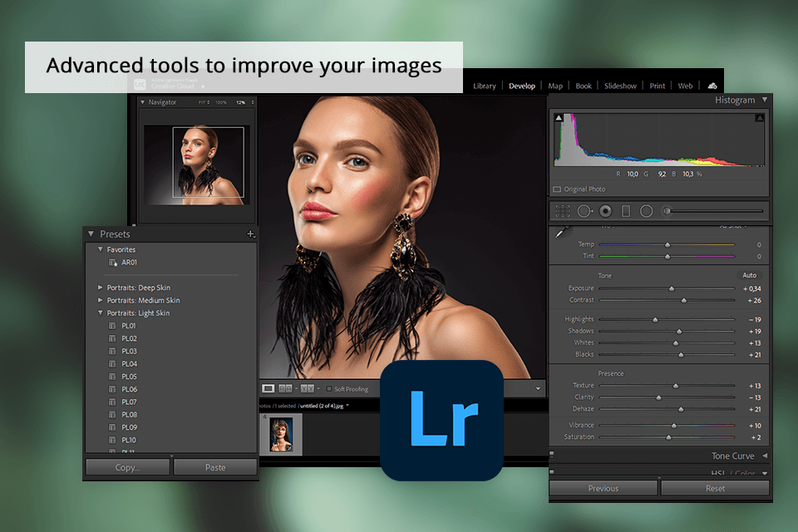798x532 pixels.
Task: Click the Paste button
Action: (x=215, y=467)
